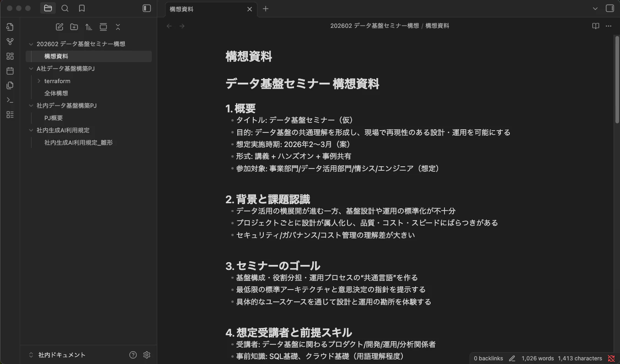620x364 pixels.
Task: Collapse the A社データ基盤構築PJ folder
Action: click(x=31, y=69)
